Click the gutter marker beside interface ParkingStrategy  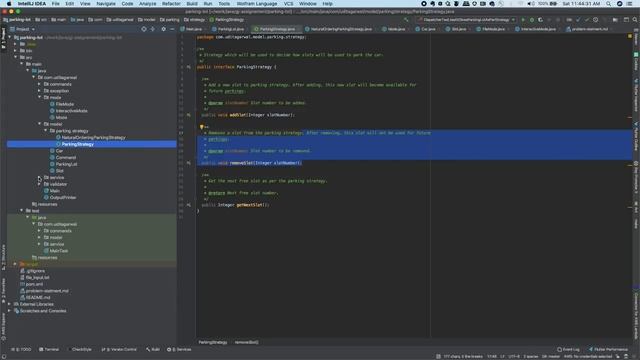tap(189, 67)
